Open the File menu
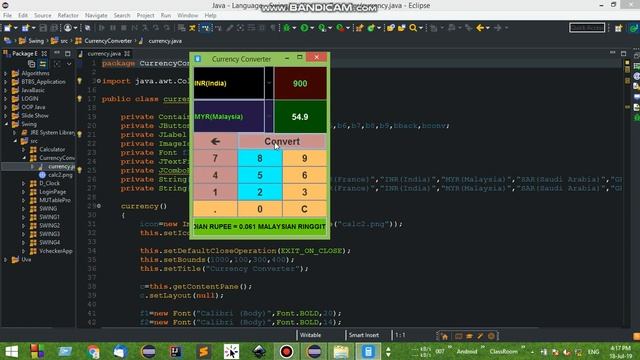 click(x=7, y=16)
